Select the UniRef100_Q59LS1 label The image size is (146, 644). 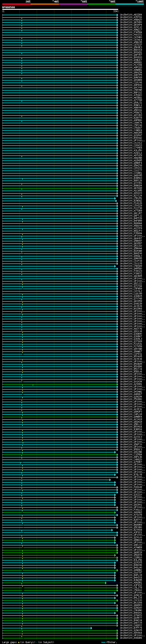tap(131, 103)
